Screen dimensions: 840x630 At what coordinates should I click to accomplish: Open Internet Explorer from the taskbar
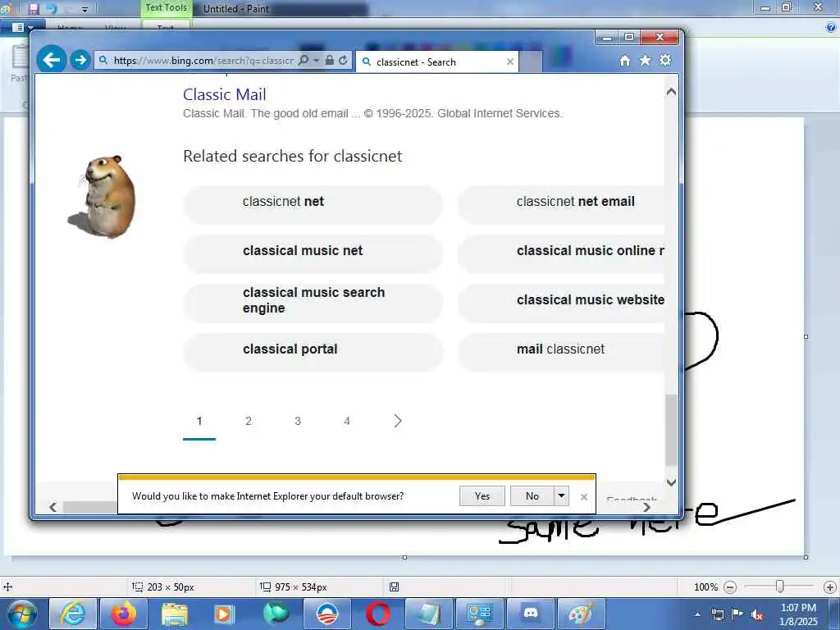(72, 614)
